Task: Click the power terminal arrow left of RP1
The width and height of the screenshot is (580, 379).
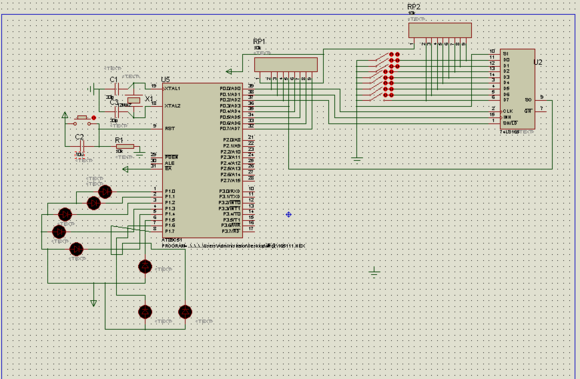Action: 229,71
